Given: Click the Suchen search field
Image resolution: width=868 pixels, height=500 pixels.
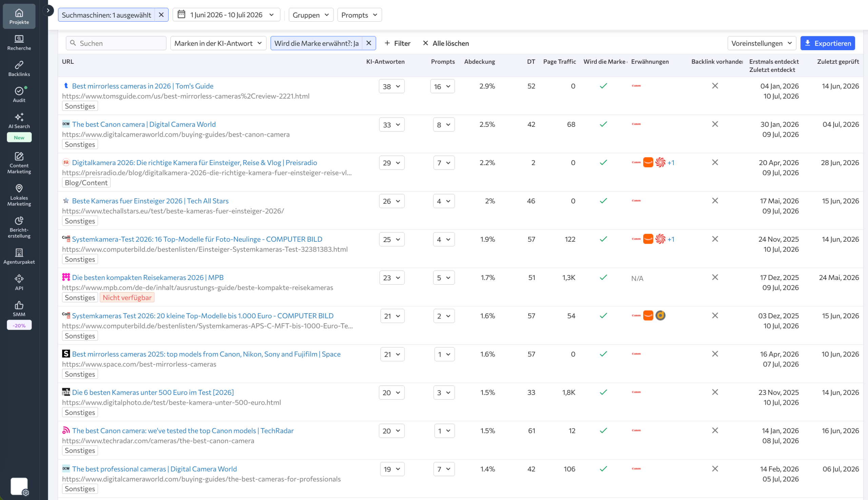Looking at the screenshot, I should click(x=116, y=43).
